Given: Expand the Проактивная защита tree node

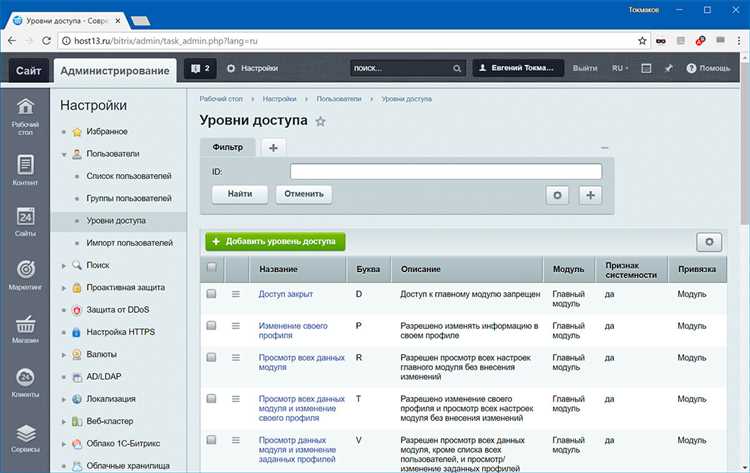Looking at the screenshot, I should [64, 288].
